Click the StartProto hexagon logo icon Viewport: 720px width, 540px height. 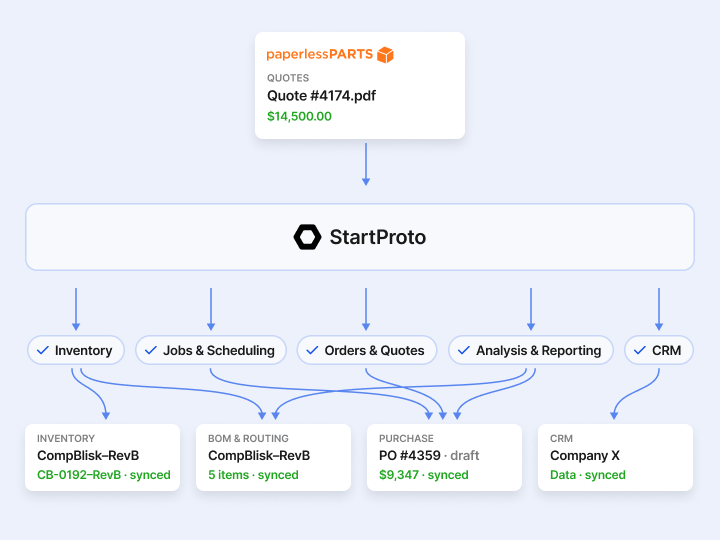(x=307, y=237)
